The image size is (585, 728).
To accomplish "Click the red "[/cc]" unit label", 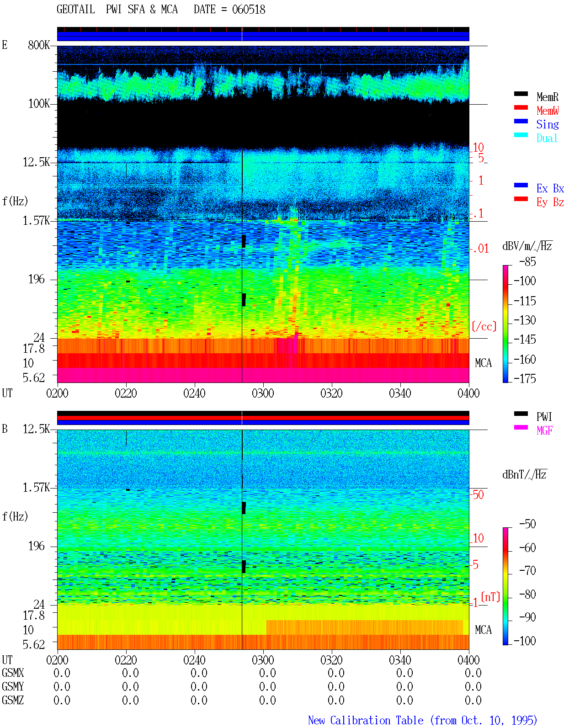I will pyautogui.click(x=484, y=326).
